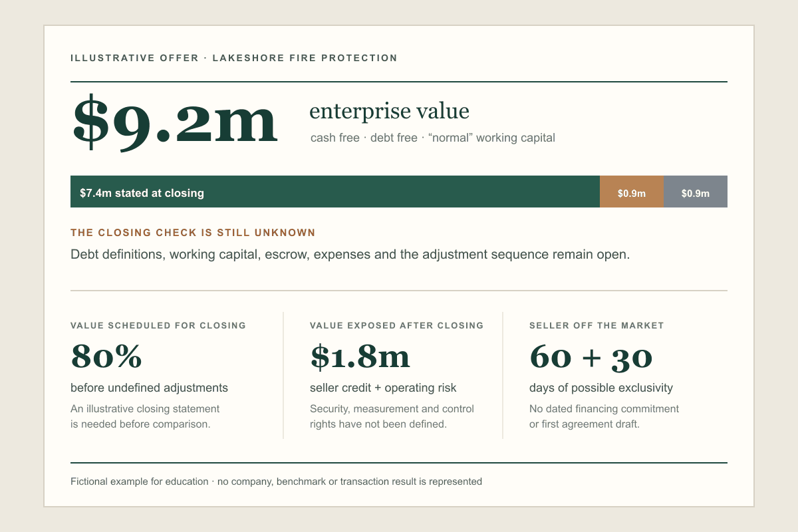Click the $1.8m statistic
The image size is (798, 532).
[360, 356]
